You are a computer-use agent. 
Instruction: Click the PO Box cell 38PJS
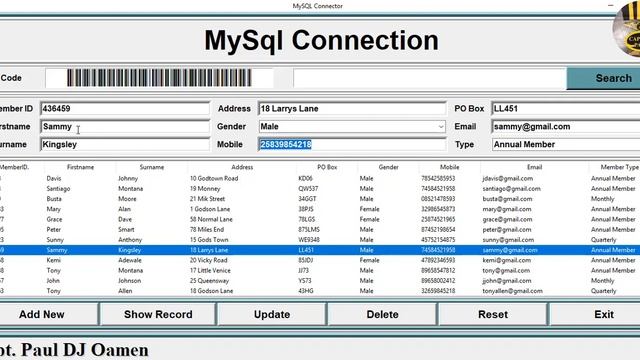[x=306, y=209]
